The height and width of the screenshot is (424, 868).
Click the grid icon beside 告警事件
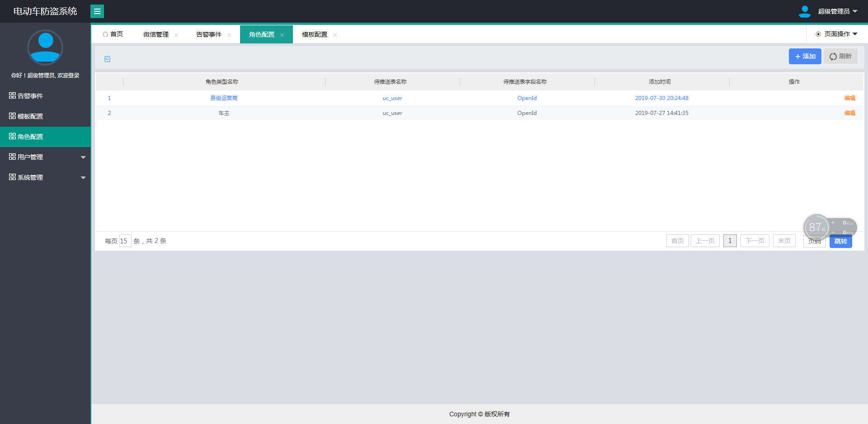click(x=12, y=95)
